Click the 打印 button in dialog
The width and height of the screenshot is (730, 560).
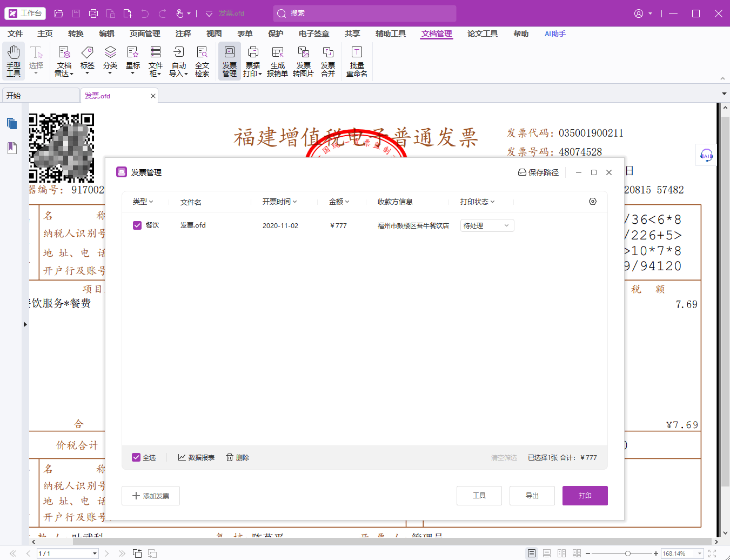click(x=585, y=496)
